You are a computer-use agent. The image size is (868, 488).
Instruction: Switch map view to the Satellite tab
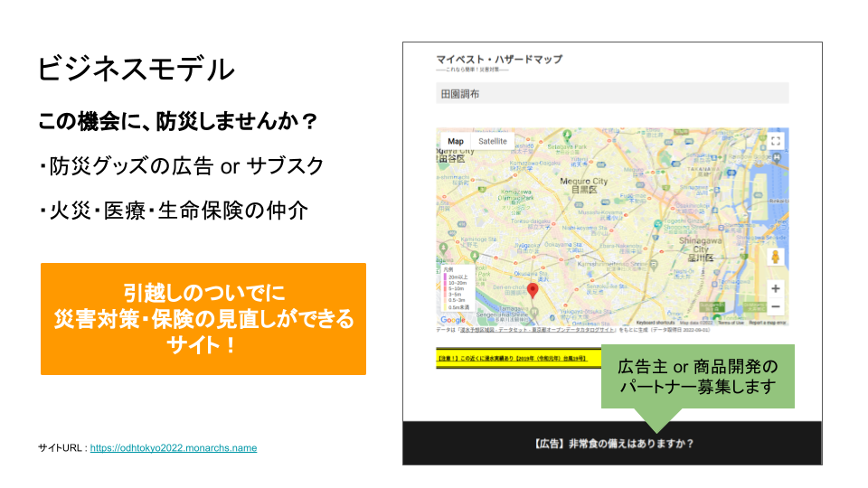493,141
